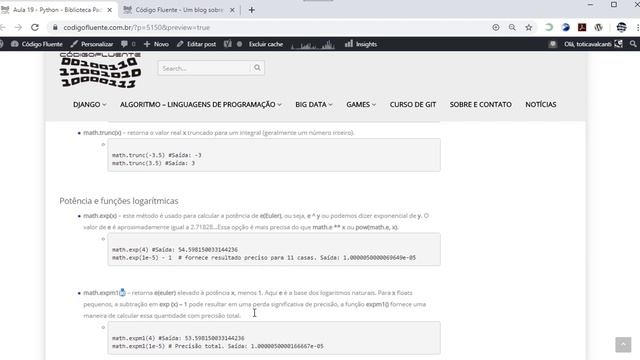
Task: Open the Yoast icon in admin bar
Action: (x=227, y=44)
